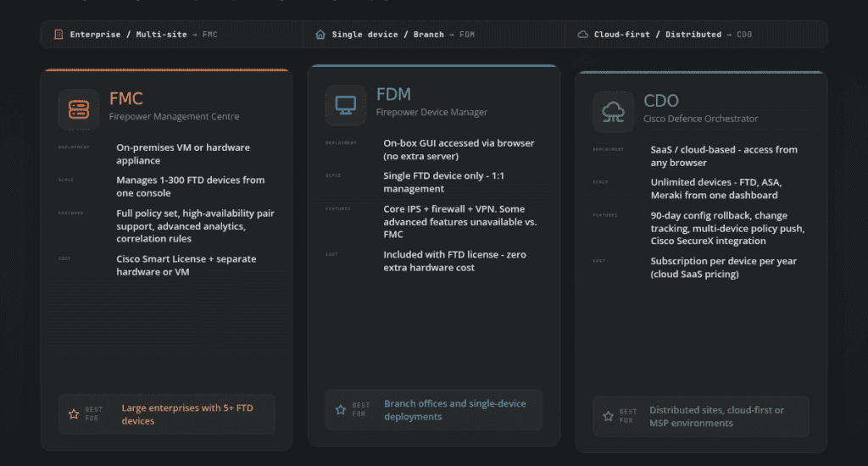Click 'Full policy set, high-availability pair' text
Screen dimensions: 868x466
[x=196, y=213]
